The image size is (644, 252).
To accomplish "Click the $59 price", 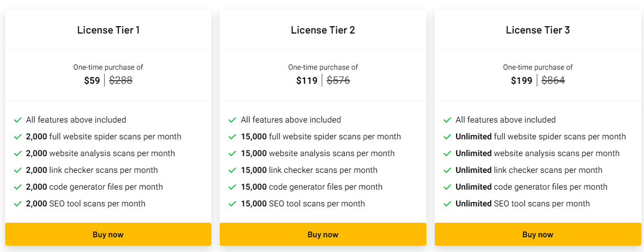I will pyautogui.click(x=92, y=81).
